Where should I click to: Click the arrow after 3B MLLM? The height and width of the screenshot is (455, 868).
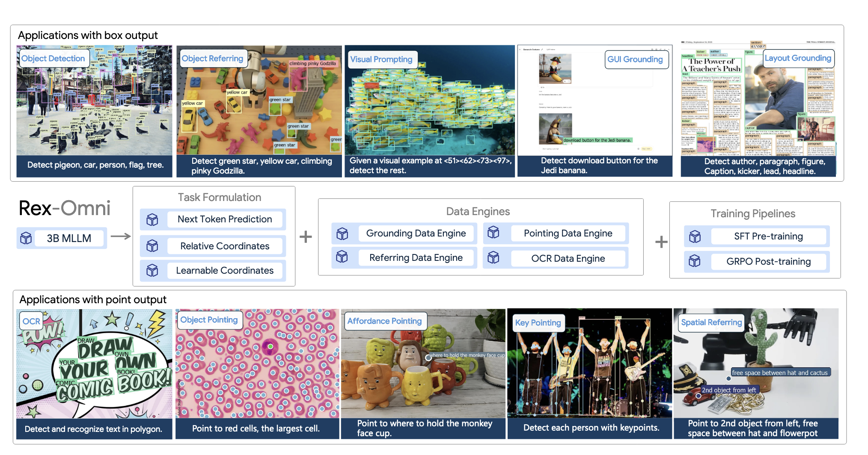120,236
